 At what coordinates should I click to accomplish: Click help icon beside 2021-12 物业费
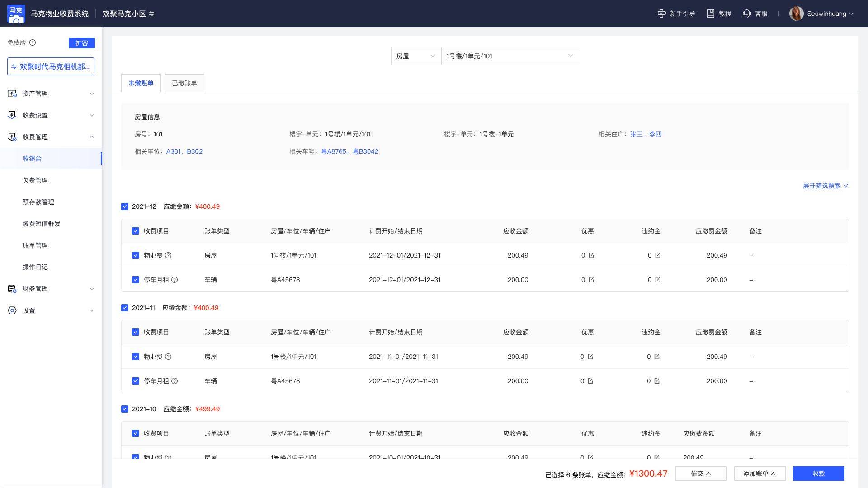pyautogui.click(x=168, y=255)
